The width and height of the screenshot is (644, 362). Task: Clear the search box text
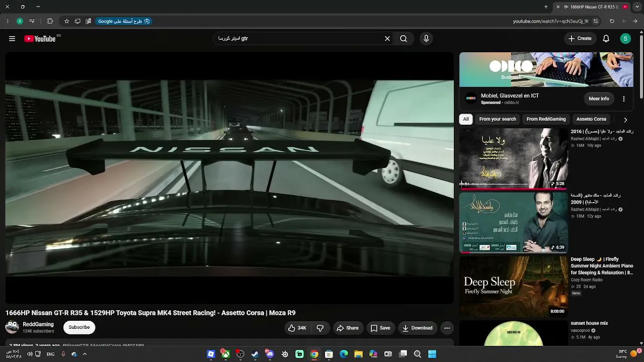coord(387,39)
